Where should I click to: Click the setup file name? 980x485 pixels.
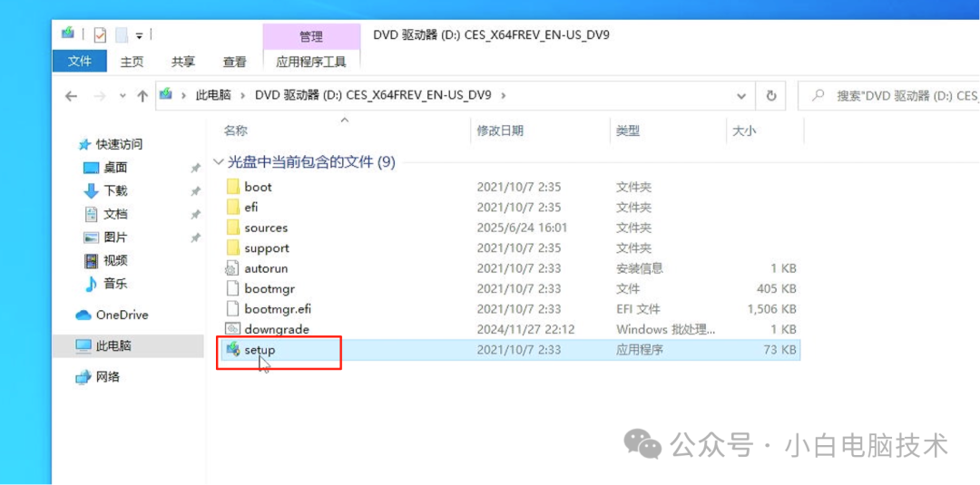pyautogui.click(x=260, y=350)
